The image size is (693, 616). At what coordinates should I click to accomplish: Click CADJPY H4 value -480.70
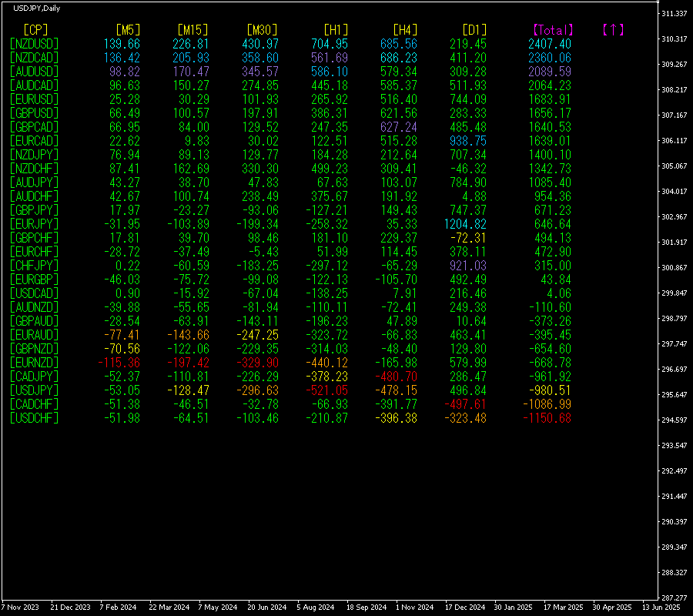pyautogui.click(x=396, y=377)
